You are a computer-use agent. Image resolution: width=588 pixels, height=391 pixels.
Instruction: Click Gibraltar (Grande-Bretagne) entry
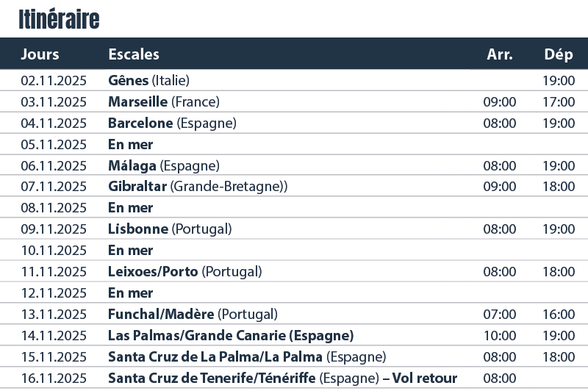198,187
